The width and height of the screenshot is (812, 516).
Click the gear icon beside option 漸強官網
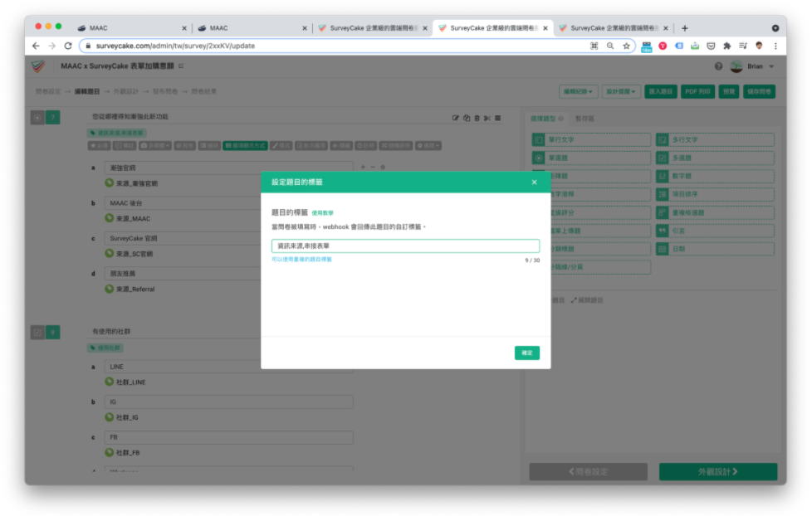(383, 168)
